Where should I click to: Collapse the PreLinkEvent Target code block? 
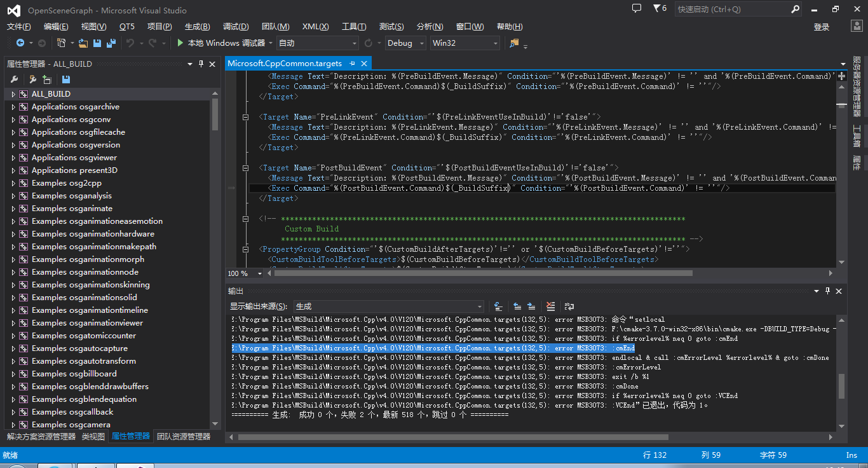click(x=246, y=117)
